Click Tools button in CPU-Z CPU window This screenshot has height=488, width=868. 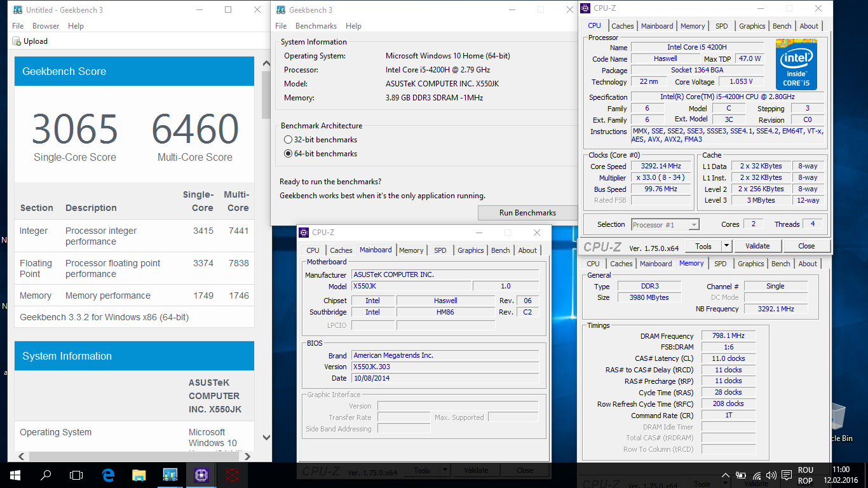tap(703, 246)
